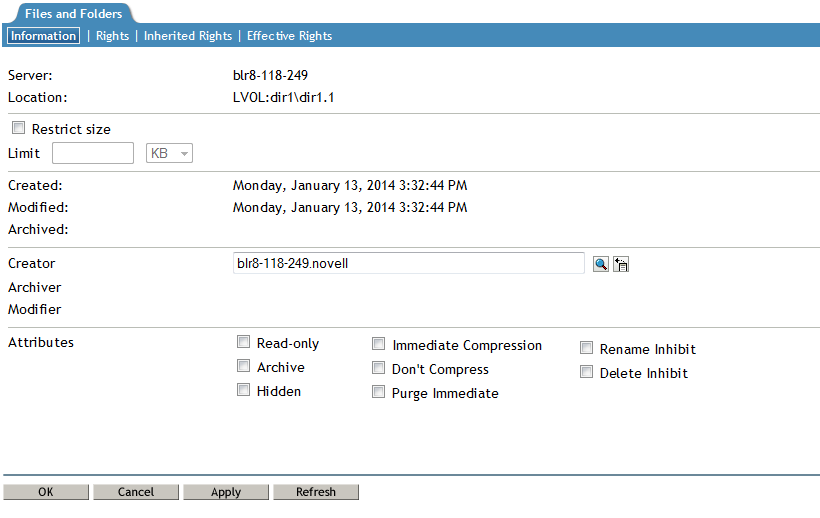Switch to the Rights tab

[x=112, y=36]
